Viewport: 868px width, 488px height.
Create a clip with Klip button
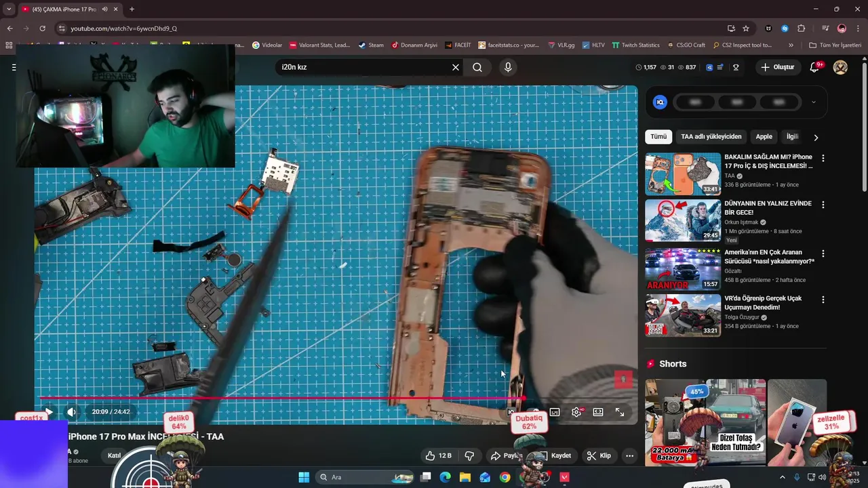pyautogui.click(x=599, y=455)
